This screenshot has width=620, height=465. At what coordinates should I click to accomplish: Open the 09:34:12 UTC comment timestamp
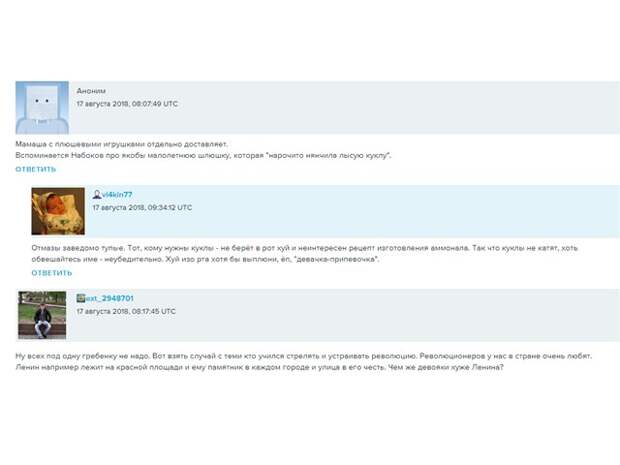click(x=142, y=207)
